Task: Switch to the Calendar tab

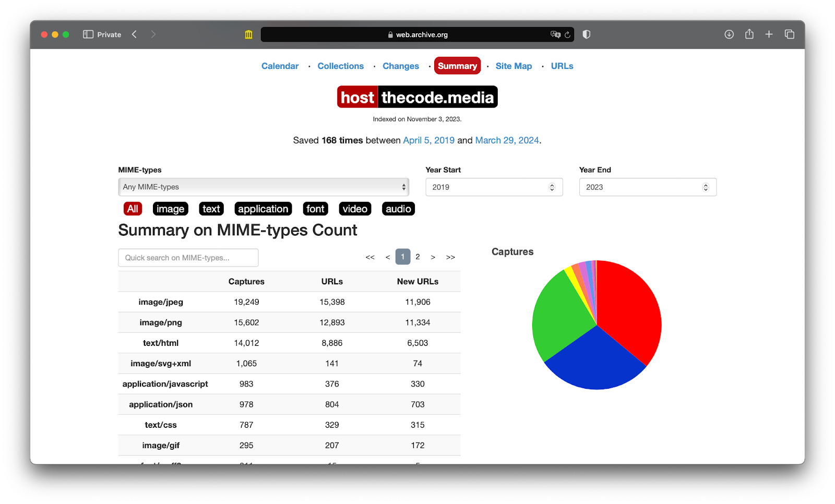Action: tap(280, 66)
